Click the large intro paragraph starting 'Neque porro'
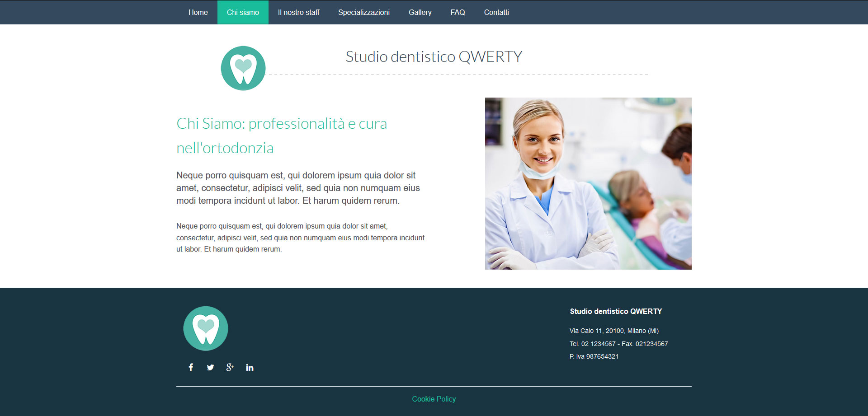Image resolution: width=868 pixels, height=416 pixels. [x=298, y=188]
